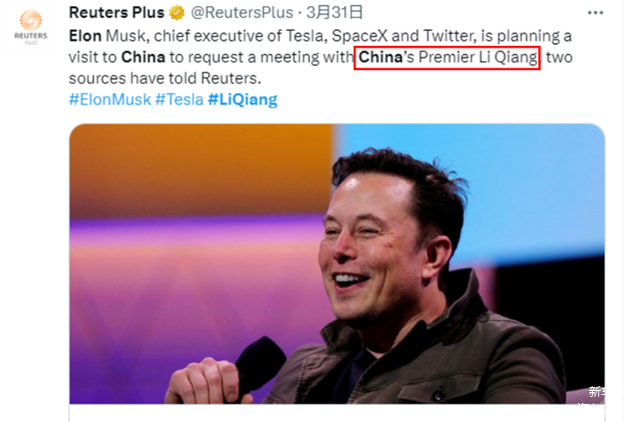
Task: Click the gold verified badge
Action: point(176,13)
